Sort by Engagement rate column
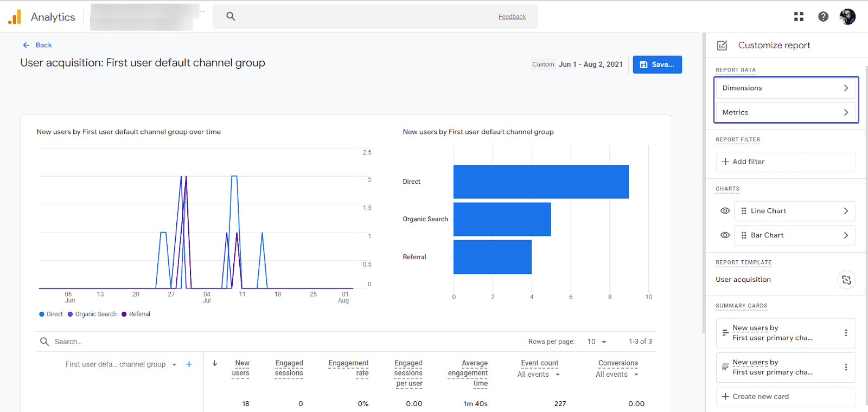 pyautogui.click(x=349, y=368)
